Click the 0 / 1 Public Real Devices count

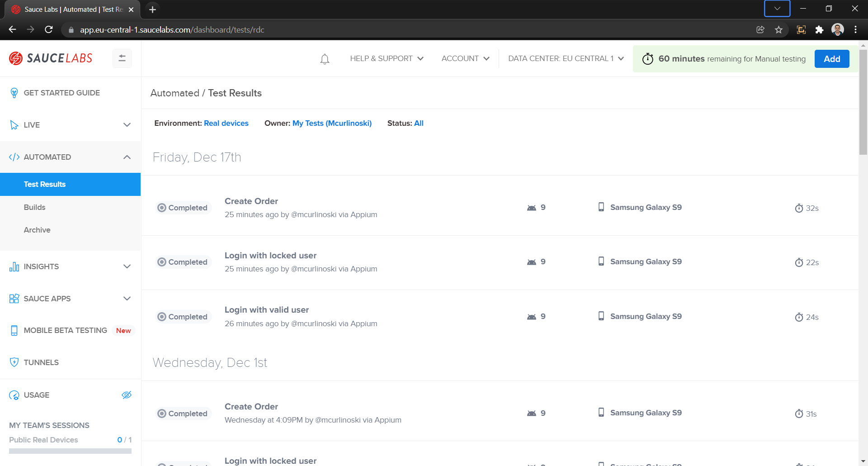pos(124,440)
